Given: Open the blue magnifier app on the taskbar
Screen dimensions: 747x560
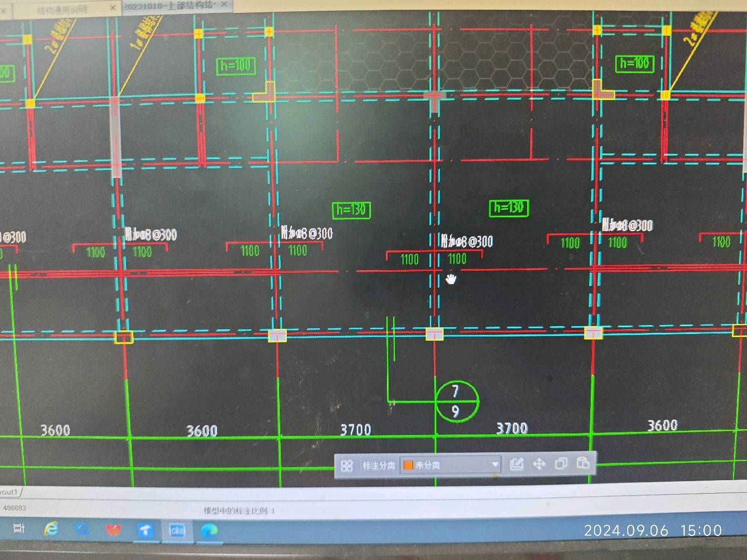Looking at the screenshot, I should click(82, 529).
